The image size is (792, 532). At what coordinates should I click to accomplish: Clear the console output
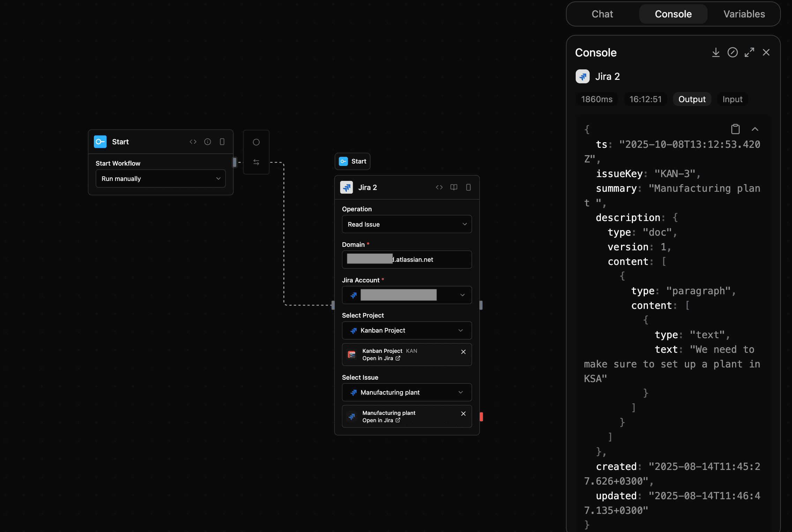733,52
